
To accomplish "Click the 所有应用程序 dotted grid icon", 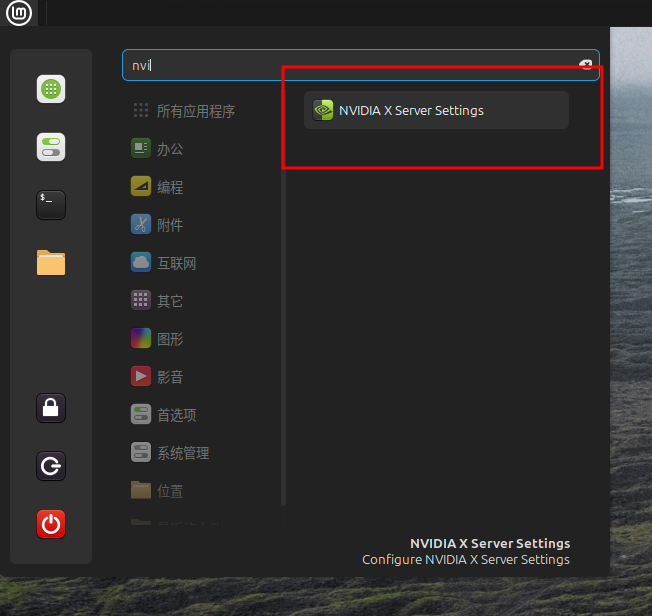I will click(141, 110).
